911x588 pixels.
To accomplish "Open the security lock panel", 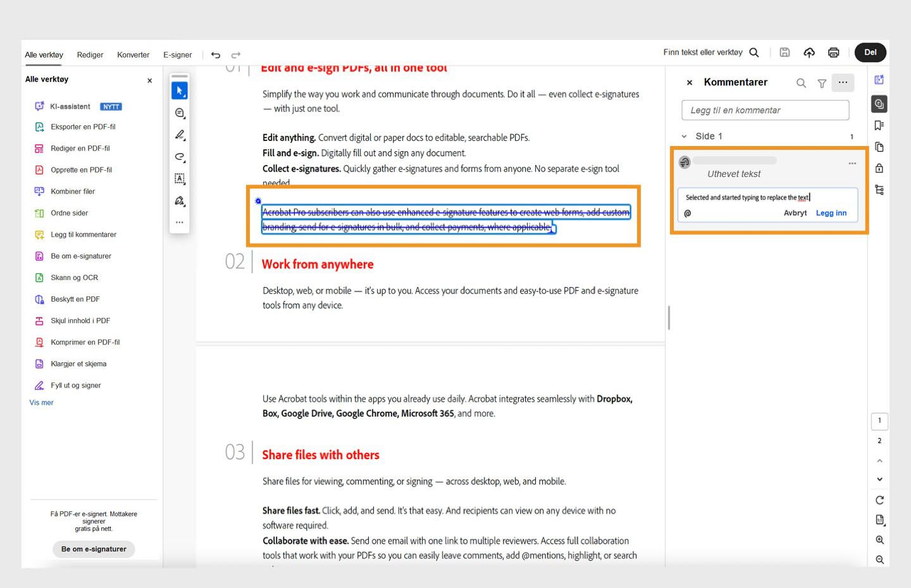I will point(879,168).
